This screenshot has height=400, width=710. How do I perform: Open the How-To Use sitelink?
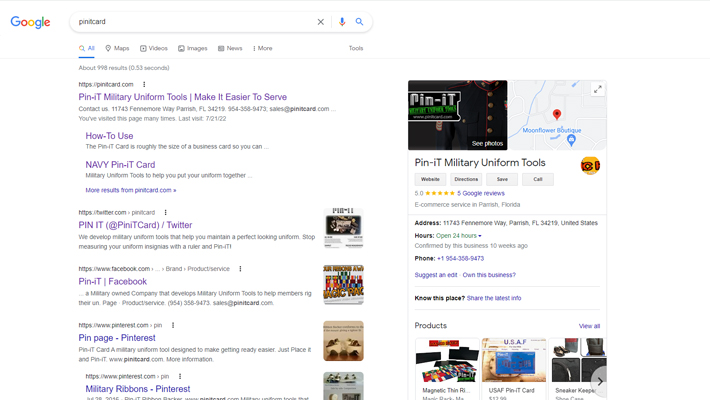tap(109, 136)
